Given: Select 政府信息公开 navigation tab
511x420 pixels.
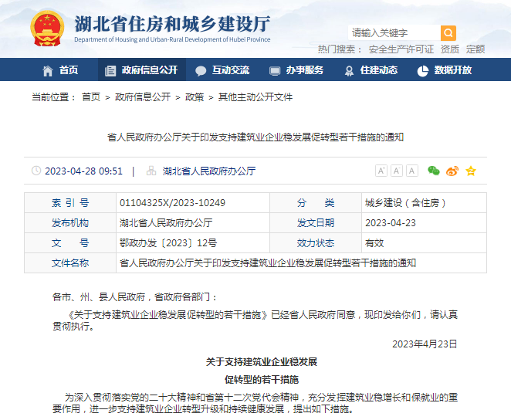Looking at the screenshot, I should (x=141, y=70).
